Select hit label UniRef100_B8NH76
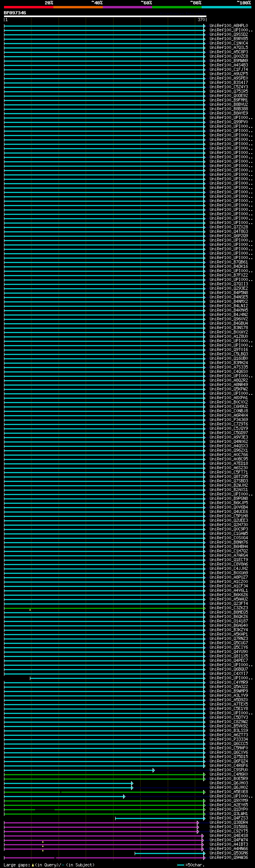The width and height of the screenshot is (255, 868). pos(229,542)
